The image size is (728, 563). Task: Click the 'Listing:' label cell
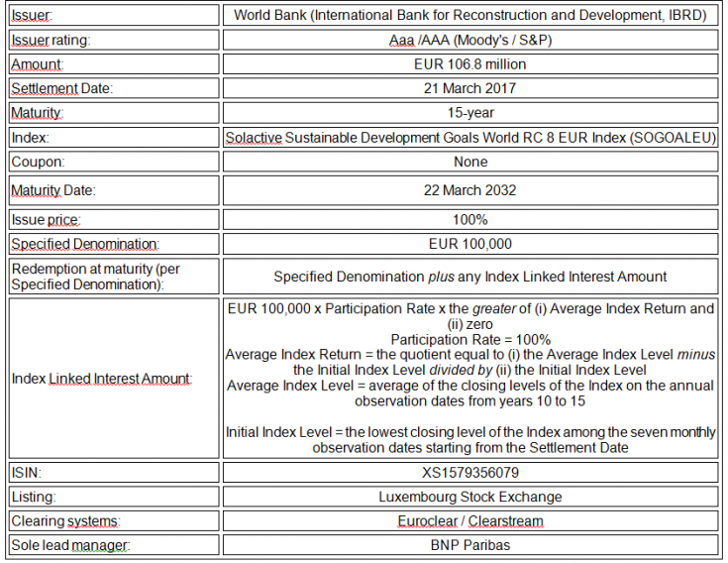pos(114,497)
